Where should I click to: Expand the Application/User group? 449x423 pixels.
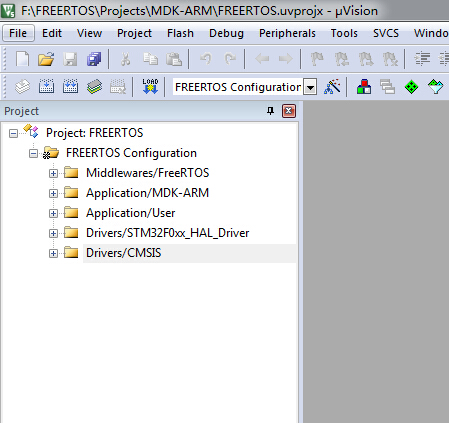click(53, 214)
